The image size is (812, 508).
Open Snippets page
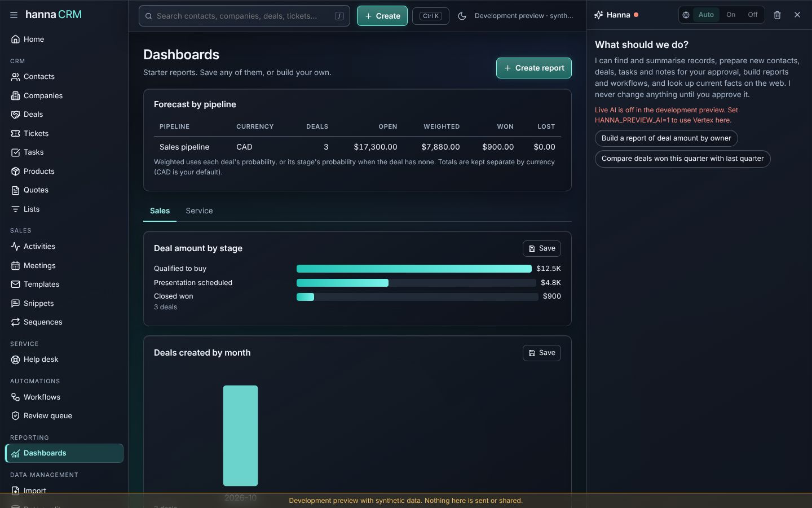tap(64, 304)
